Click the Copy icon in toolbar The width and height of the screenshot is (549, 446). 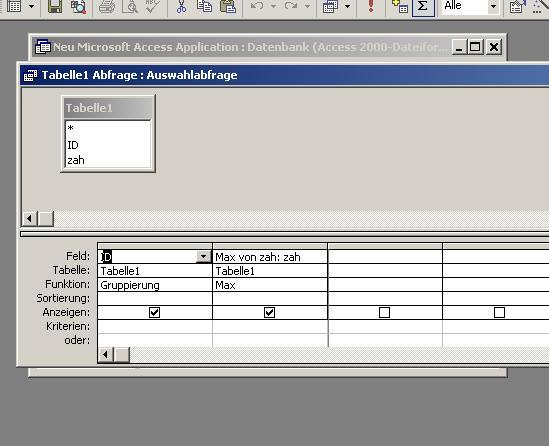point(204,6)
